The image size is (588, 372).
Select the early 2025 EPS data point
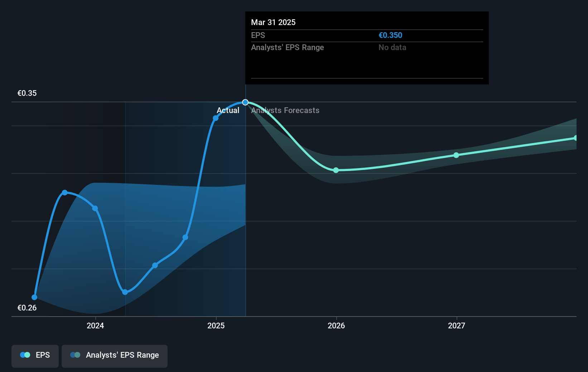(216, 118)
